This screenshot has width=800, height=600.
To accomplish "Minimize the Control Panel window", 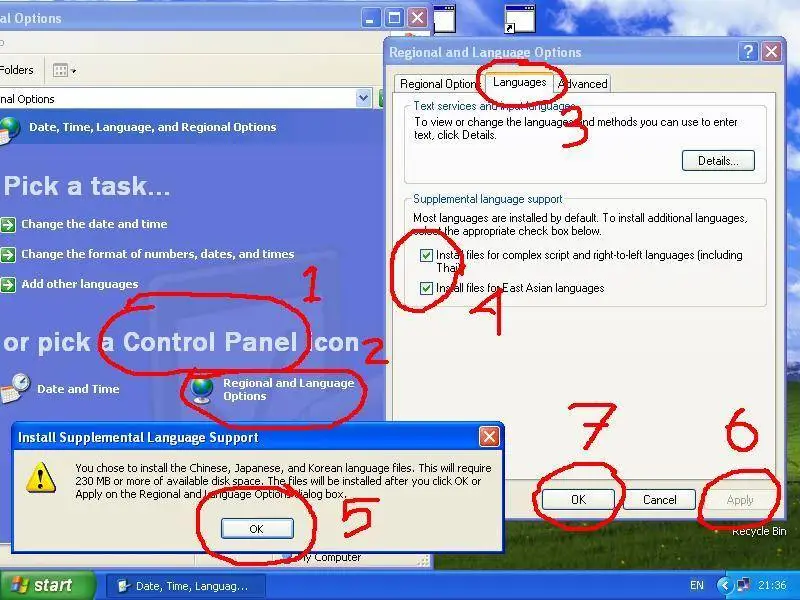I will pos(370,18).
